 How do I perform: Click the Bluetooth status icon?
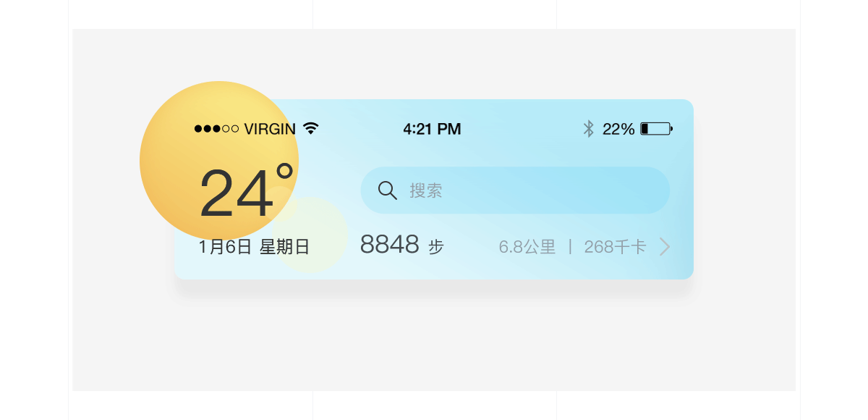point(589,129)
